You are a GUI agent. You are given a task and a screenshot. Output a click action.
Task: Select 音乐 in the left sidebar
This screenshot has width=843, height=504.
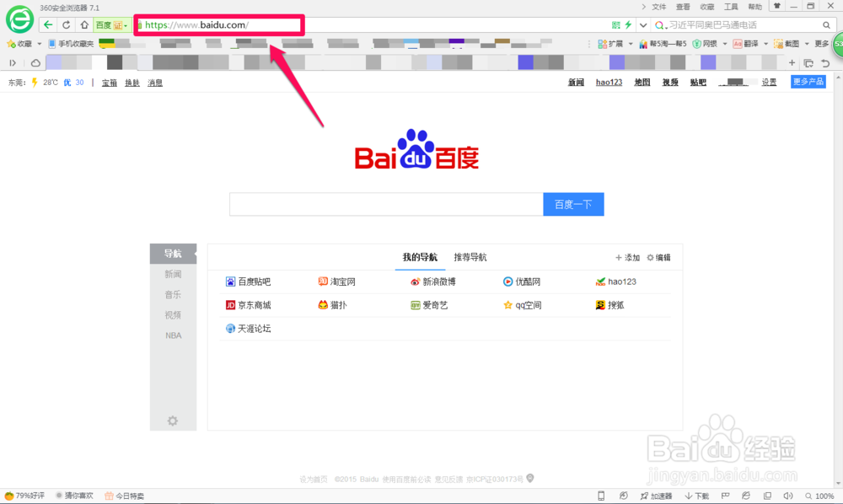coord(173,294)
